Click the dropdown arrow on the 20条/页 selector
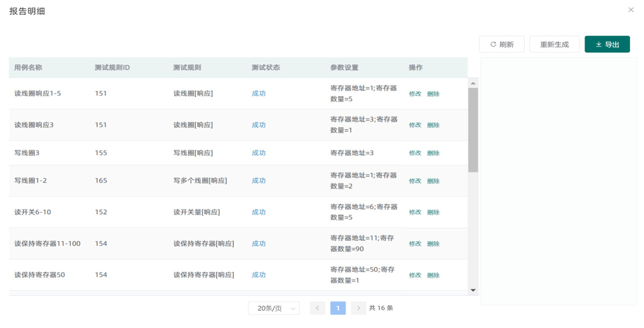Screen dimensions: 644x328 coord(293,308)
